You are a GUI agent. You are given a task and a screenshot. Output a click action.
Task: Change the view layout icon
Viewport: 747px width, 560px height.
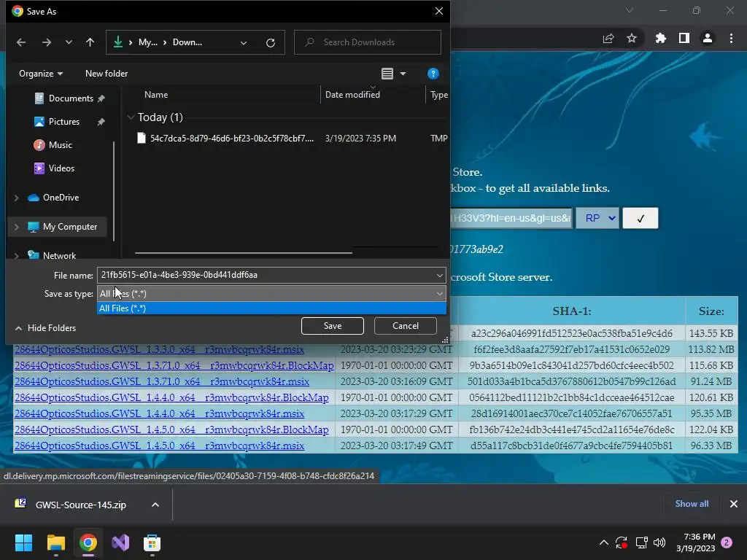[387, 74]
